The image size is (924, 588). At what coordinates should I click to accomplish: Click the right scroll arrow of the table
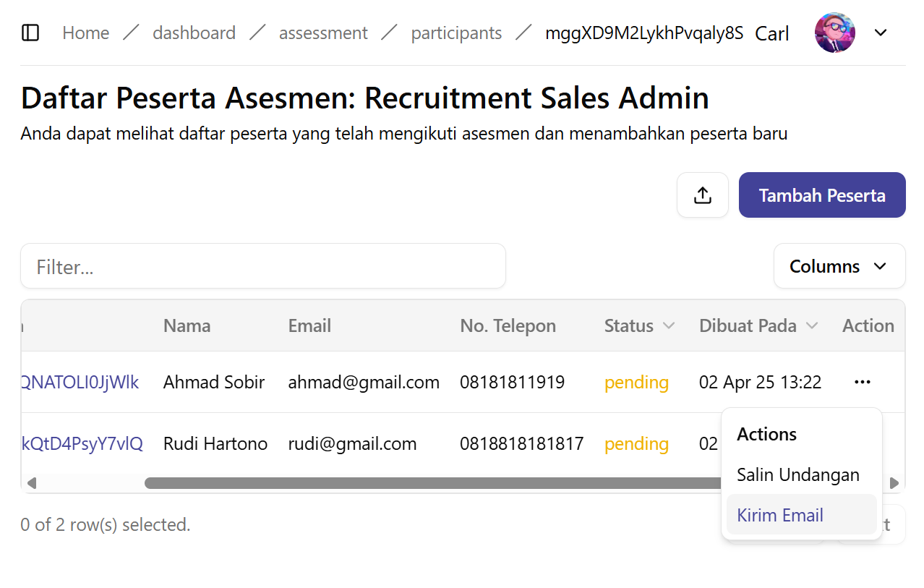click(x=894, y=482)
